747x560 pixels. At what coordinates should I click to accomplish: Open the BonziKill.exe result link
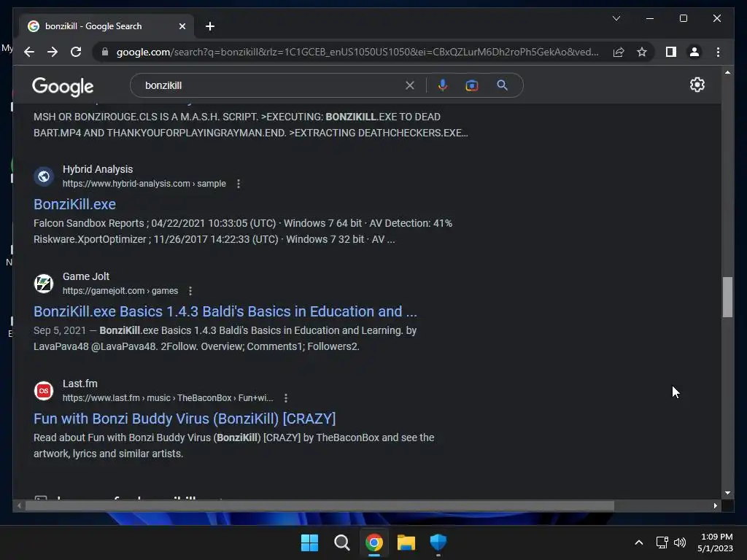click(75, 204)
